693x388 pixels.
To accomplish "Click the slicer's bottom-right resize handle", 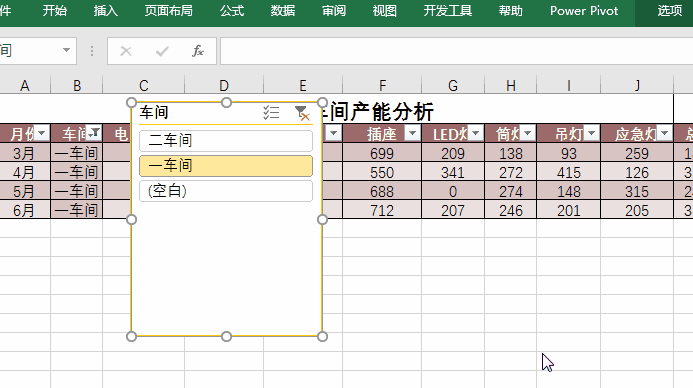I will click(322, 336).
